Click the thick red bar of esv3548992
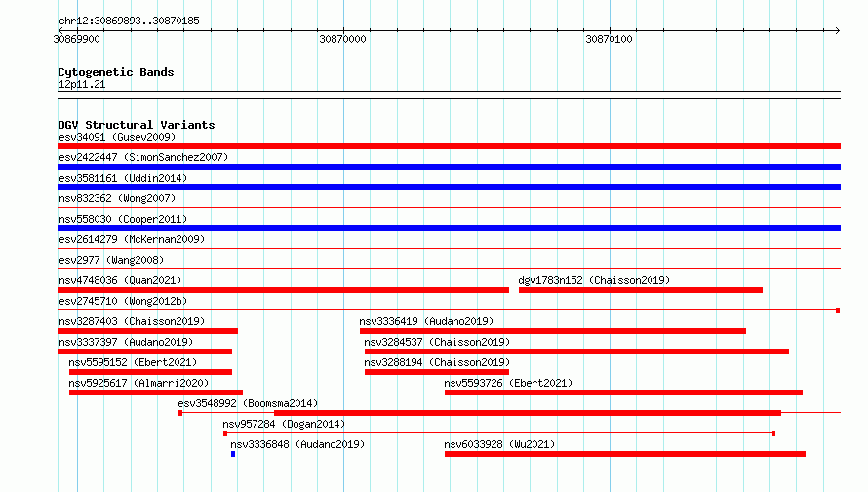The height and width of the screenshot is (492, 868). coord(528,413)
